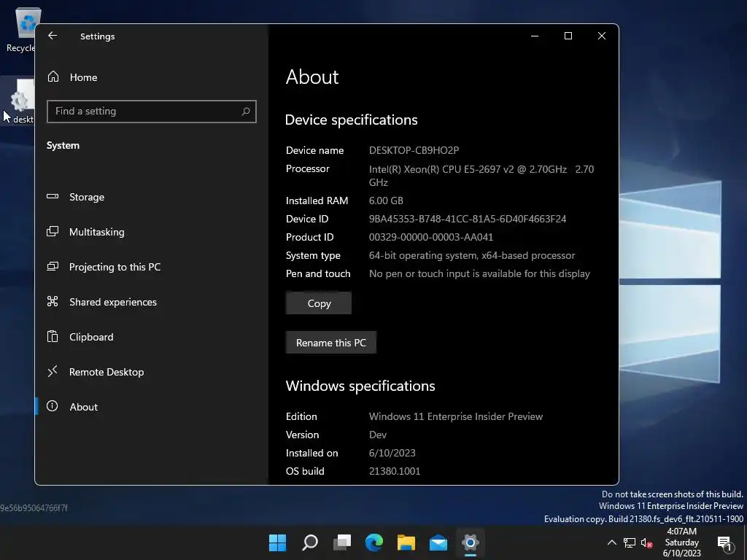Viewport: 747px width, 560px height.
Task: Select the OS build 21380.1001 value
Action: (x=395, y=472)
